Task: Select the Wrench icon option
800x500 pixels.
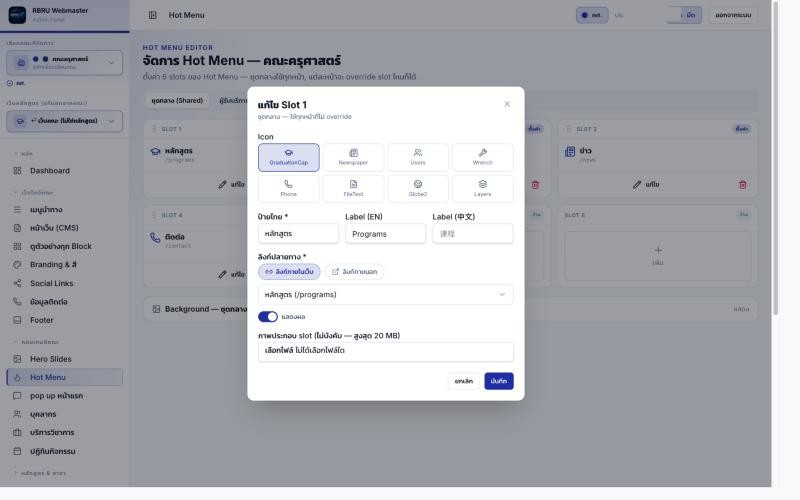Action: (x=483, y=157)
